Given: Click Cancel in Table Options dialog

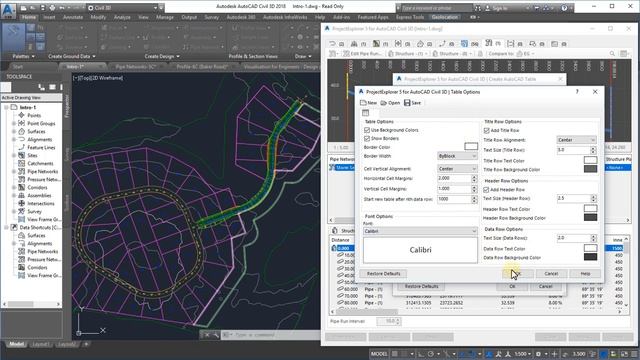Looking at the screenshot, I should (x=551, y=273).
